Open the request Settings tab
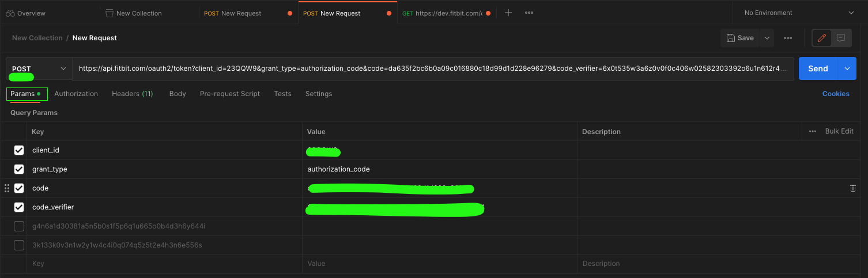868x278 pixels. pyautogui.click(x=319, y=94)
